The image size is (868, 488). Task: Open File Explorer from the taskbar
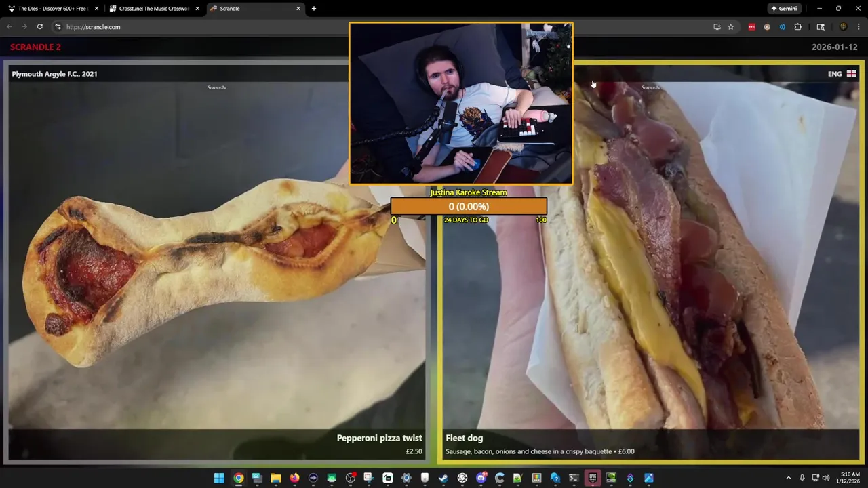(x=276, y=478)
